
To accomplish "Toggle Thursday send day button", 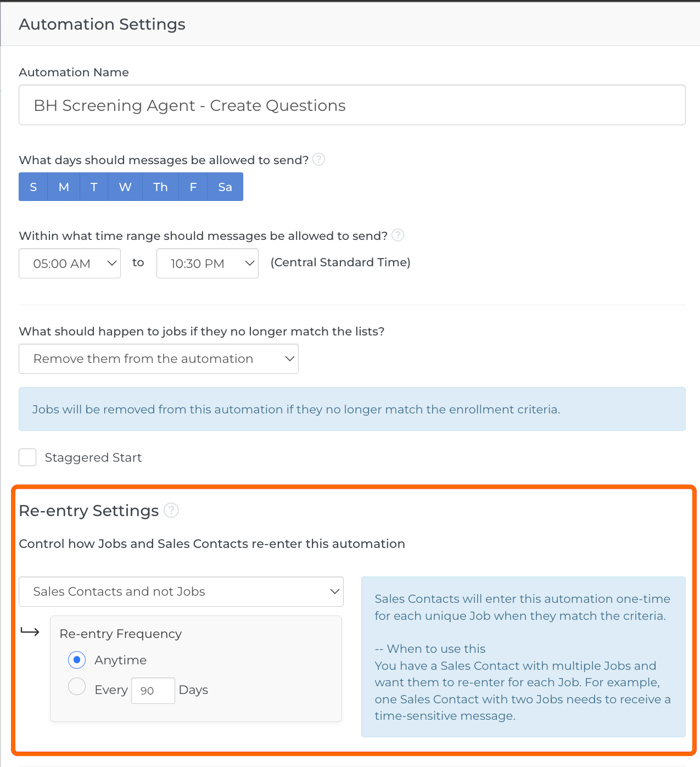I will pos(160,187).
